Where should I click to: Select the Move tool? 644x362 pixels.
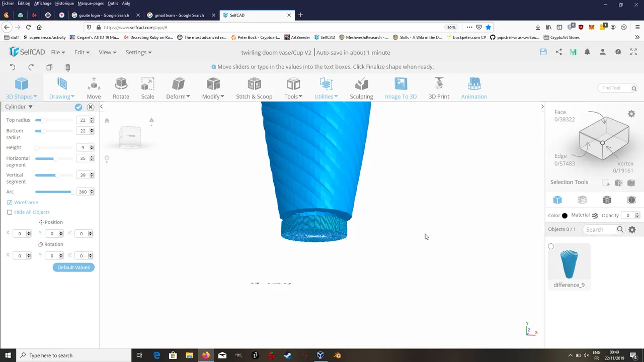pyautogui.click(x=94, y=88)
